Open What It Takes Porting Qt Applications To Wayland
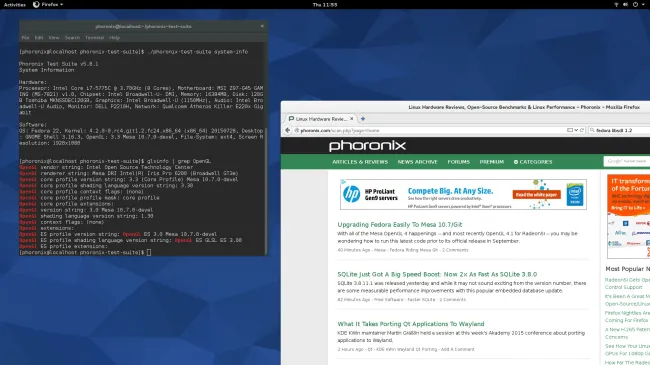Viewport: 650px width, 365px height. point(410,324)
